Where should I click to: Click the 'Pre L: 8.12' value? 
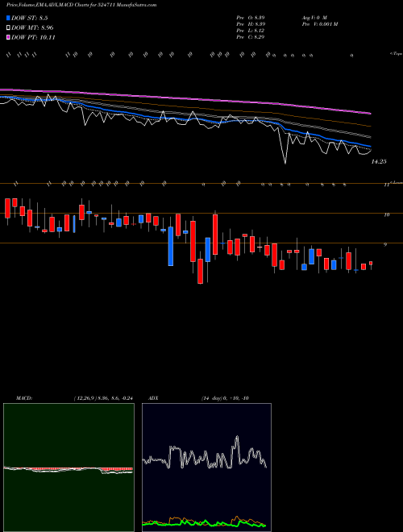point(251,31)
